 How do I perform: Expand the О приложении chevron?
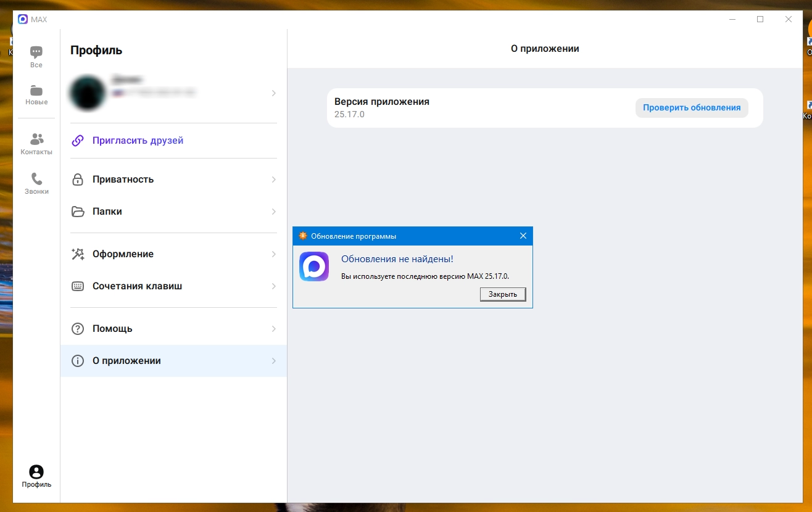pos(273,361)
